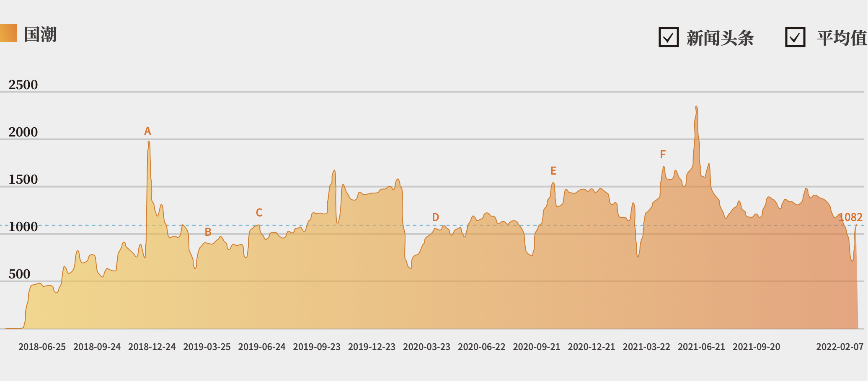Uncheck the 新闻头条 checkbox
Image resolution: width=868 pixels, height=381 pixels.
[669, 37]
